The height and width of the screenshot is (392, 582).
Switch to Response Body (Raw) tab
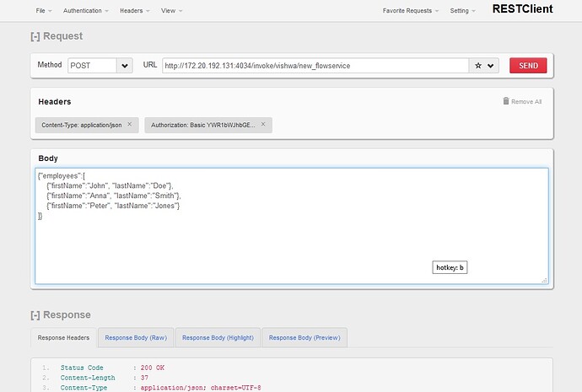click(136, 337)
